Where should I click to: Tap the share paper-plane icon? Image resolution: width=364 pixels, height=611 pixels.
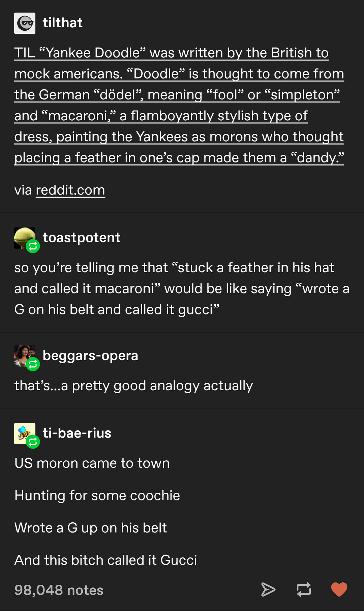click(268, 589)
